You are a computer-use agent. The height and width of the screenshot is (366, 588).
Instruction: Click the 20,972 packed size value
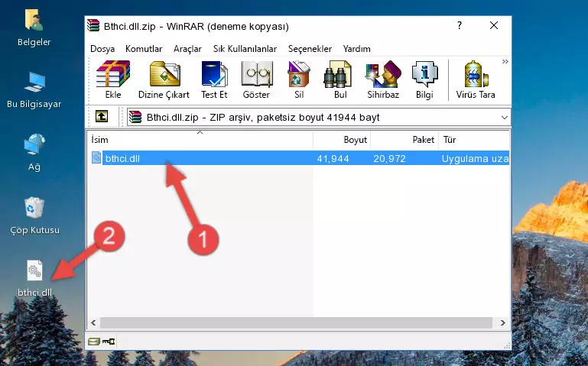(x=389, y=158)
